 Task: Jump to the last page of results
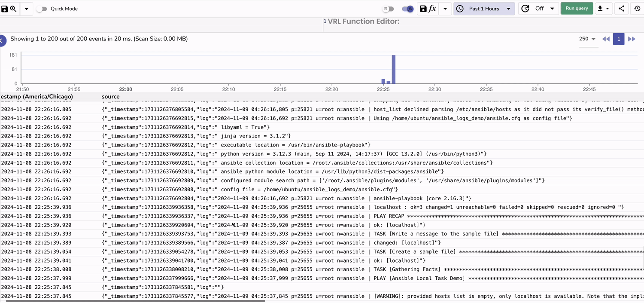[x=632, y=39]
